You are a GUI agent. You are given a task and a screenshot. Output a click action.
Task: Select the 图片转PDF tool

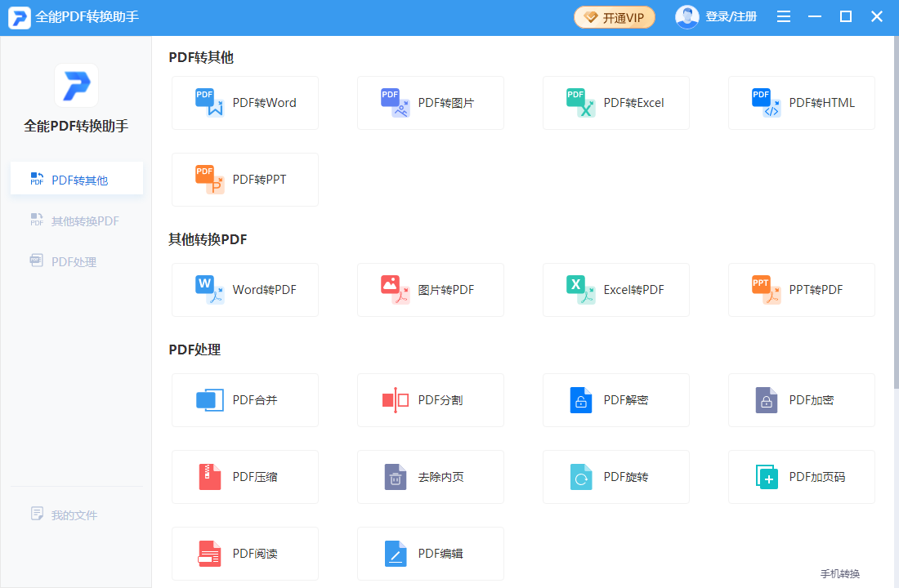point(430,290)
